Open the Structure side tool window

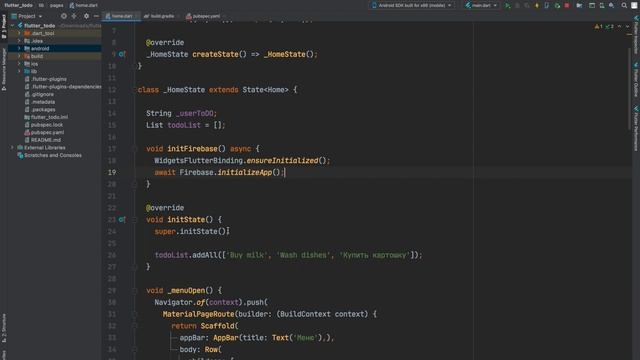click(4, 329)
